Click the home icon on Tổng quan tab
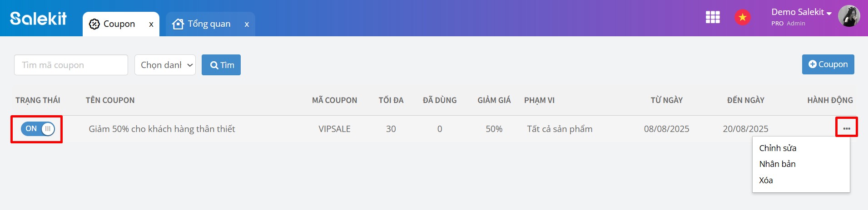Screen dimensions: 868x210 [x=178, y=24]
